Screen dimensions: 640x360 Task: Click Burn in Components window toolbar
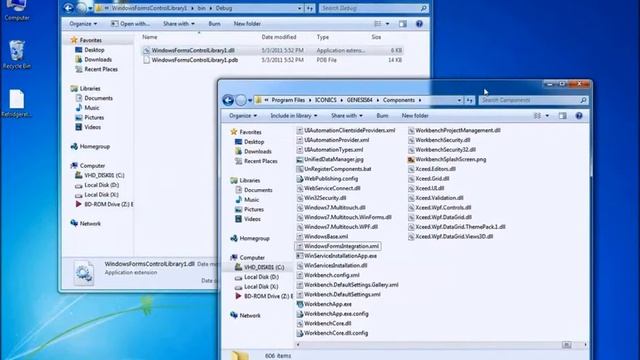tap(382, 116)
